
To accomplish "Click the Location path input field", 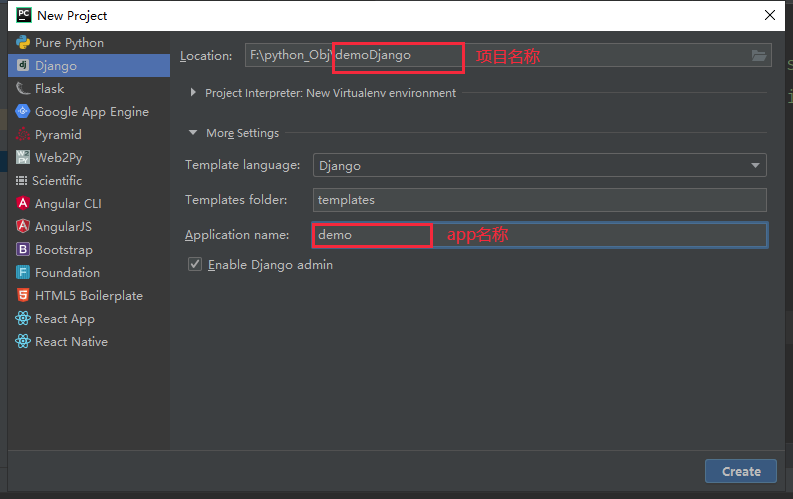I will click(508, 55).
